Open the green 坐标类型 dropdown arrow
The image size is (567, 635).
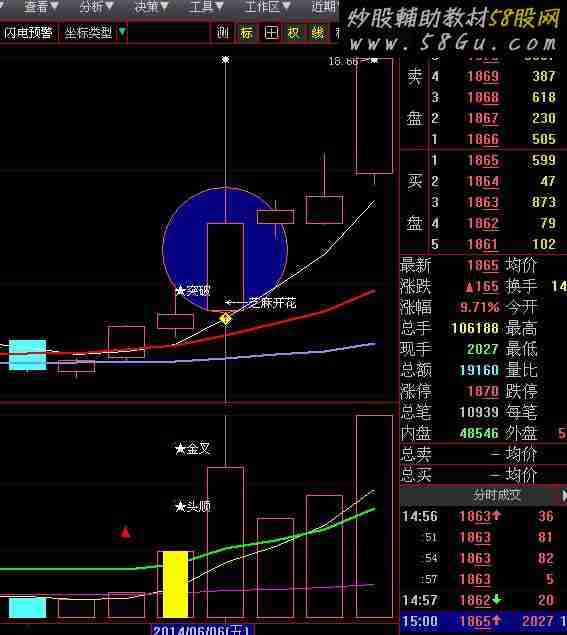(x=122, y=31)
